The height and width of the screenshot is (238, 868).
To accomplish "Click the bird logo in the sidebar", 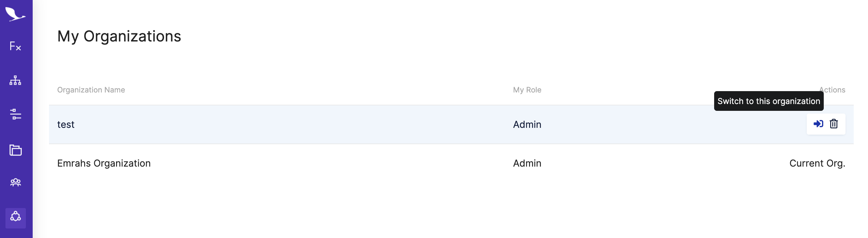I will click(15, 14).
